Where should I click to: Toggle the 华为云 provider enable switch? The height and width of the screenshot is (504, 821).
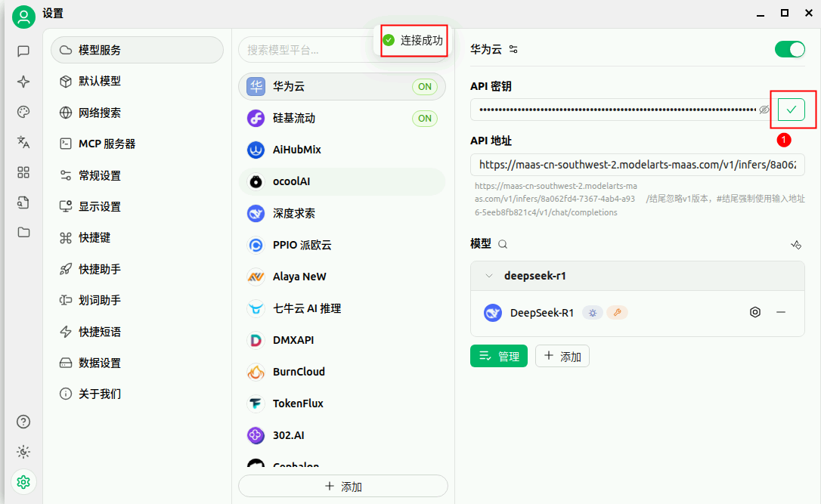coord(789,50)
